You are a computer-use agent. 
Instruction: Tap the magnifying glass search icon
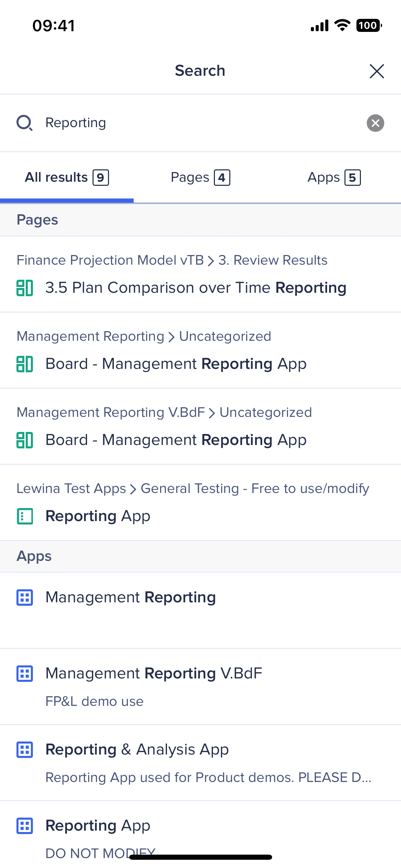(25, 123)
